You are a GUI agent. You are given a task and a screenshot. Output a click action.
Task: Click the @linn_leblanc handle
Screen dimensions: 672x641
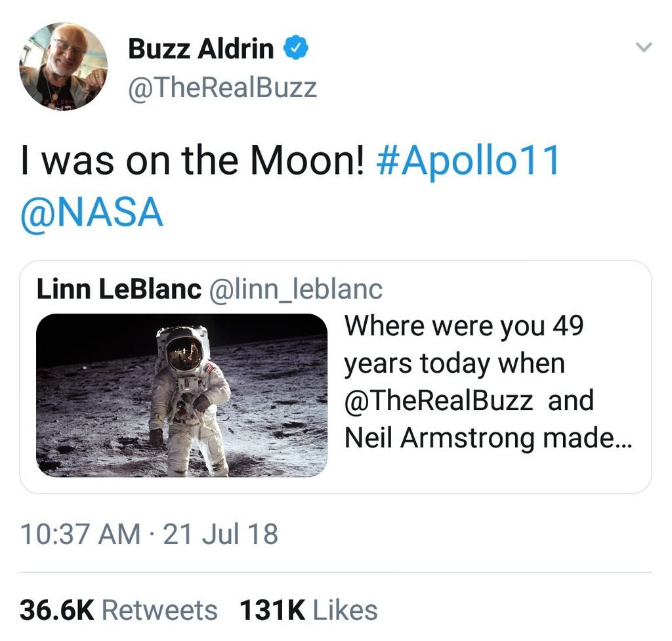(x=295, y=290)
